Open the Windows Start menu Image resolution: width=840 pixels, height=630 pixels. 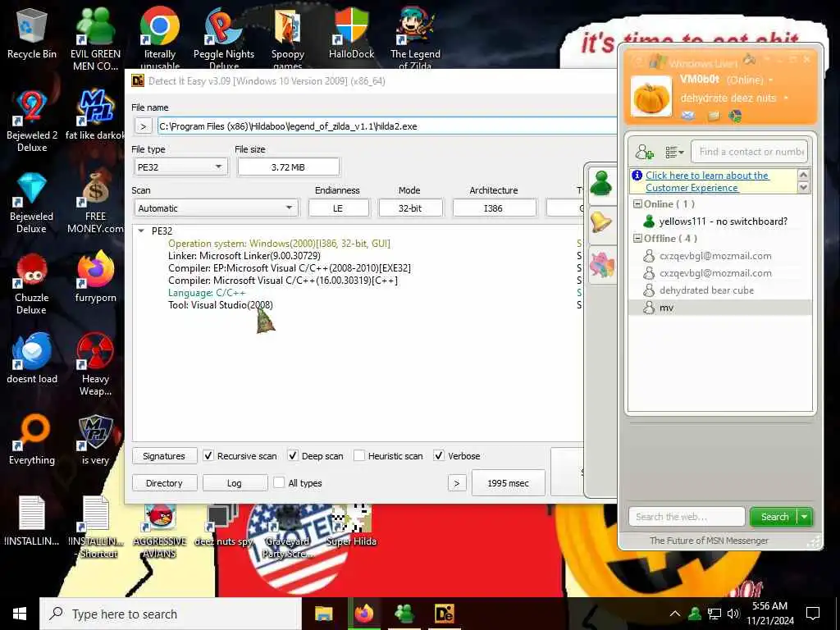[20, 614]
